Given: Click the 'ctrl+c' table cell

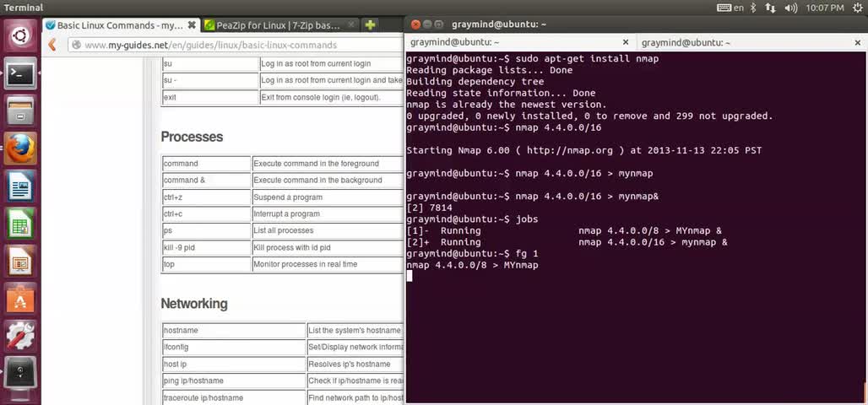Looking at the screenshot, I should [x=207, y=213].
